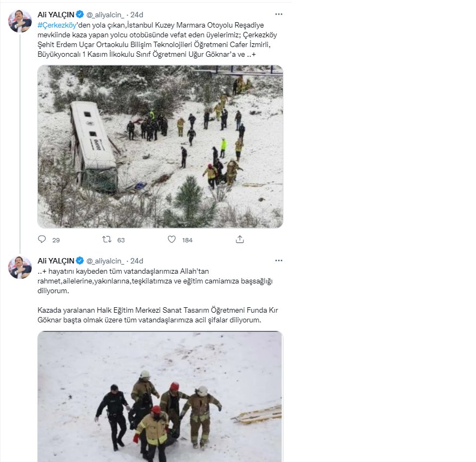The width and height of the screenshot is (476, 462).
Task: Retweet the first tweet about Çerkezköy
Action: [x=107, y=240]
